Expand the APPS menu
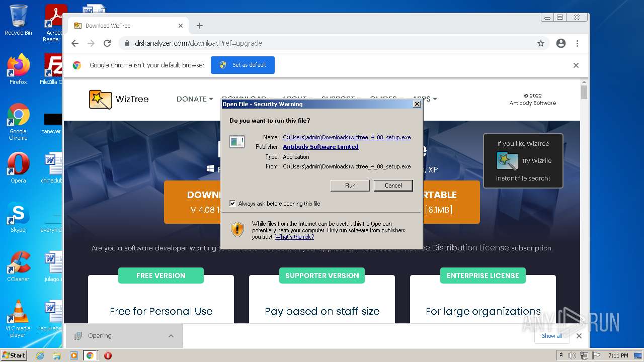 coord(425,99)
